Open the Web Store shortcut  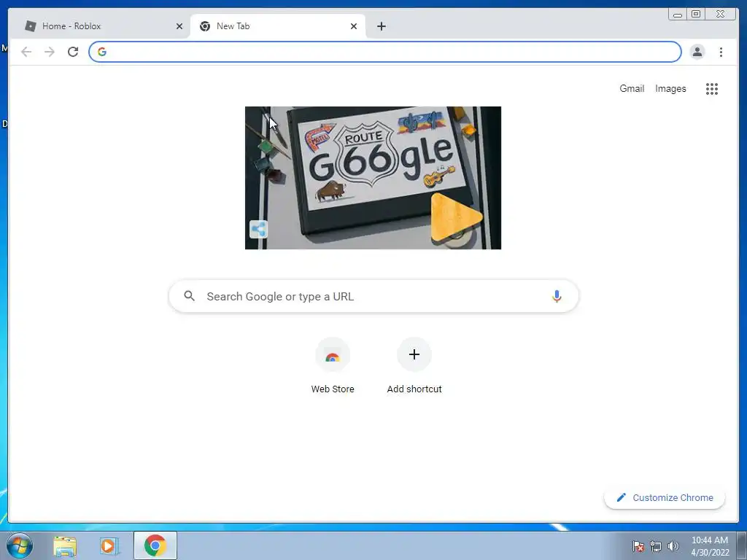click(x=333, y=366)
